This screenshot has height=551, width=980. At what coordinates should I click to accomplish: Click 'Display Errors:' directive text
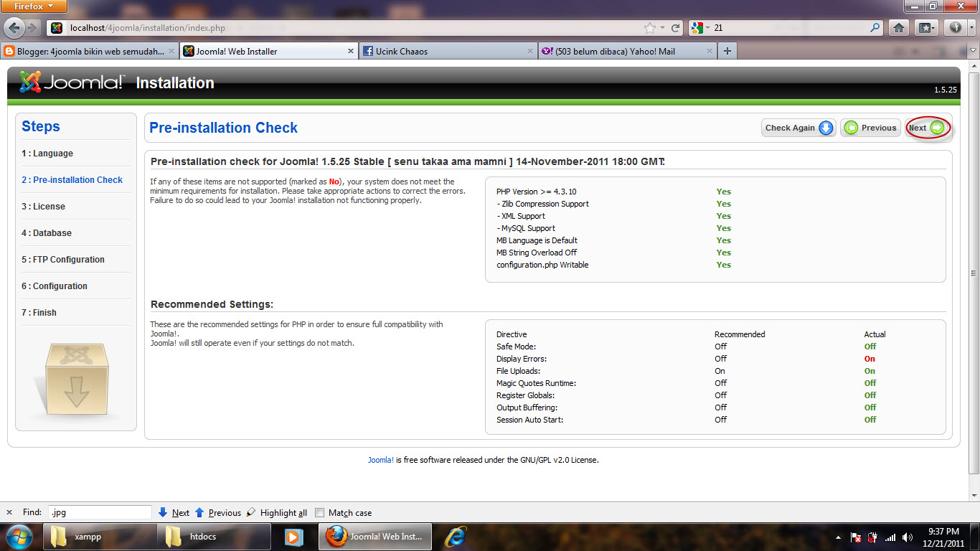tap(522, 359)
